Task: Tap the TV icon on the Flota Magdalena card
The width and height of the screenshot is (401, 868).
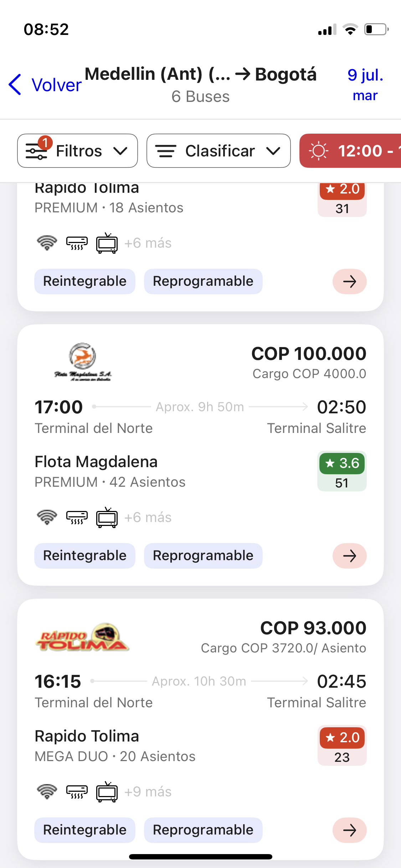Action: (107, 517)
